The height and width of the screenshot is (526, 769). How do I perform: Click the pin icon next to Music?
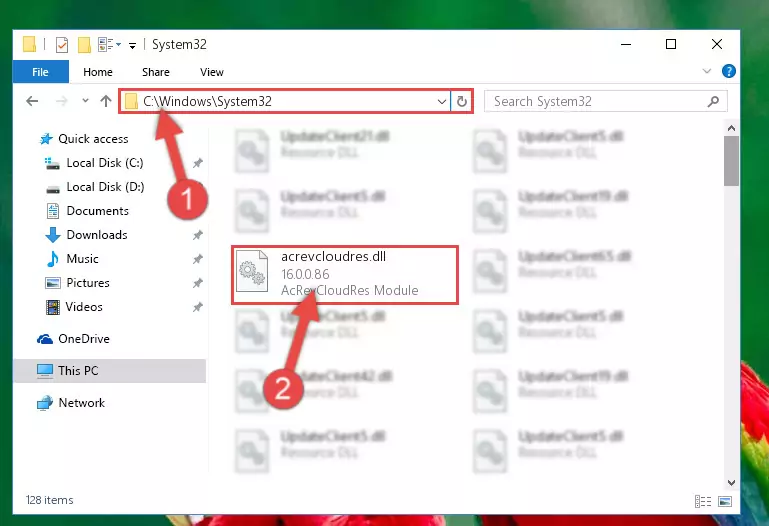point(198,259)
